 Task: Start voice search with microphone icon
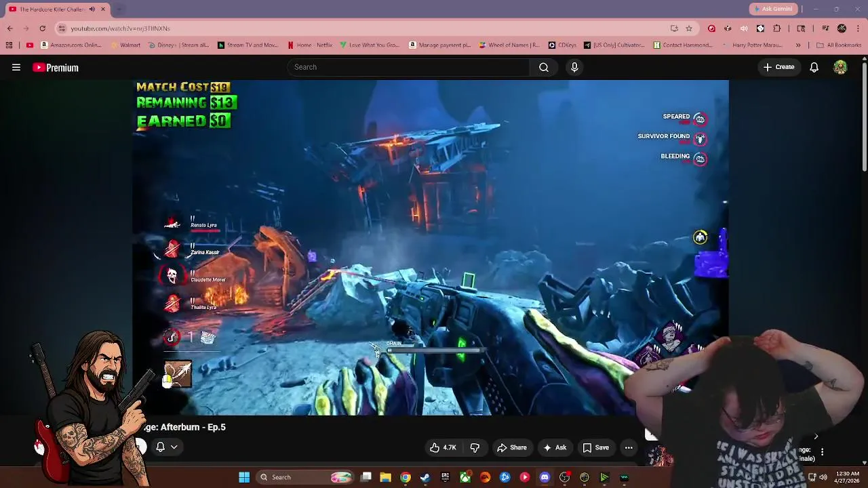pyautogui.click(x=574, y=67)
